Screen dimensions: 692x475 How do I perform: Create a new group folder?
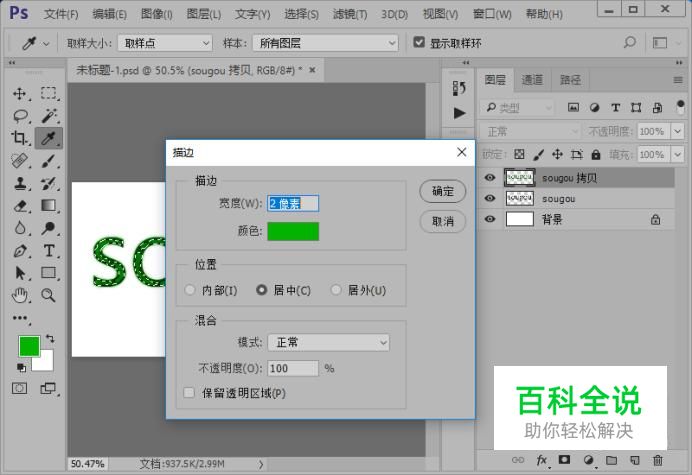pyautogui.click(x=611, y=460)
